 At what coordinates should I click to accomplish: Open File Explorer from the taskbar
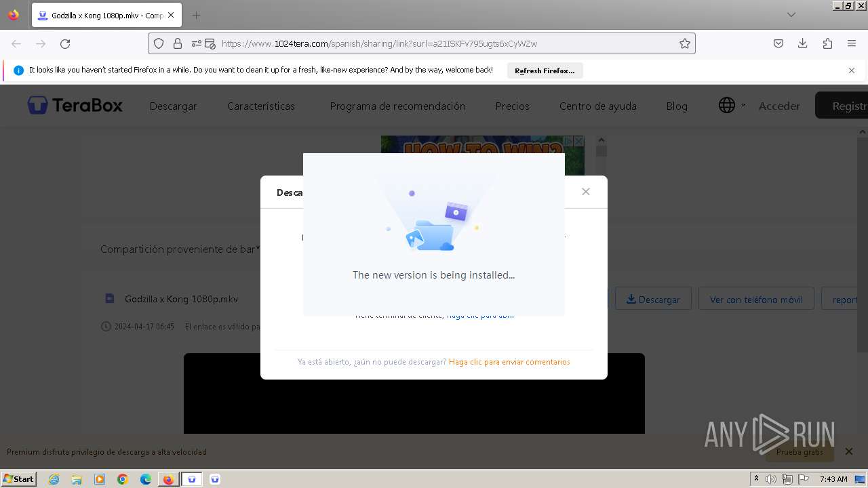77,479
